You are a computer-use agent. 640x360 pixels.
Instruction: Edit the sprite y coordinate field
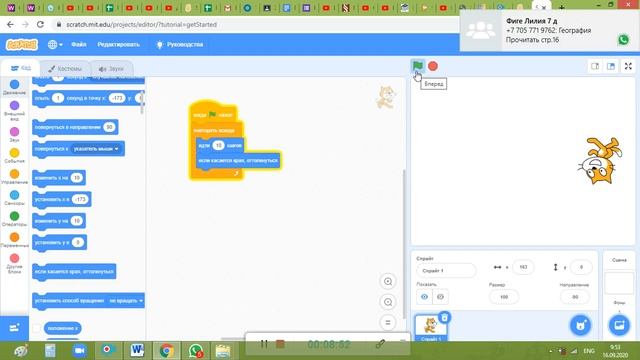pyautogui.click(x=581, y=267)
